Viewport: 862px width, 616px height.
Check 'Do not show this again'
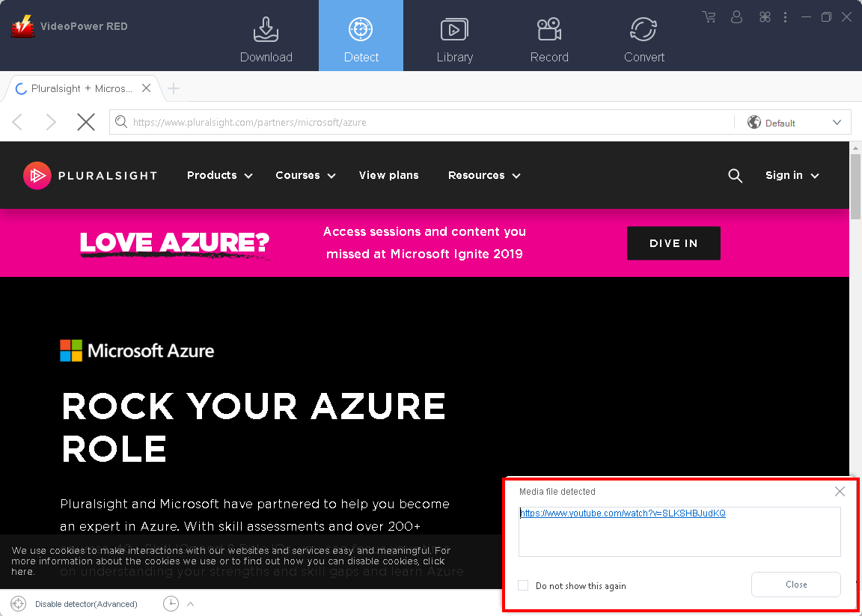pyautogui.click(x=523, y=585)
